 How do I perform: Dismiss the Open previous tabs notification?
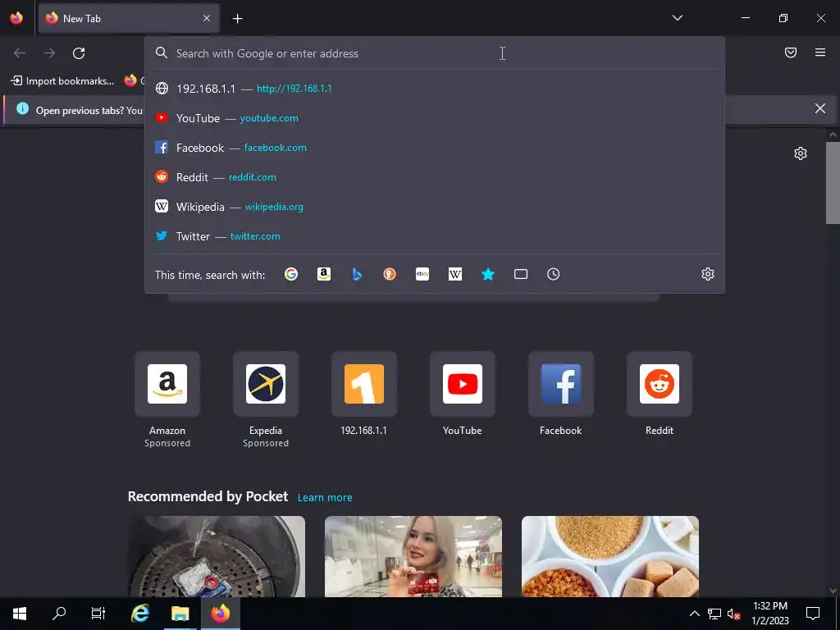tap(820, 109)
